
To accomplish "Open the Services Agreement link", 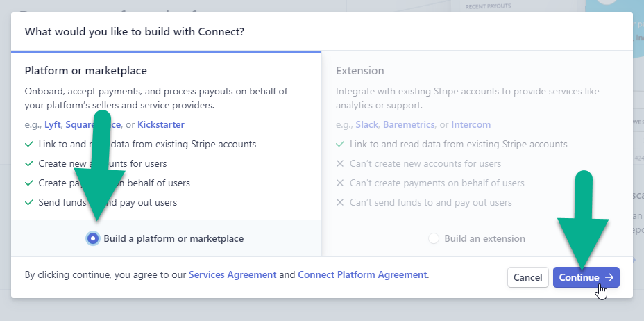I will (x=232, y=274).
